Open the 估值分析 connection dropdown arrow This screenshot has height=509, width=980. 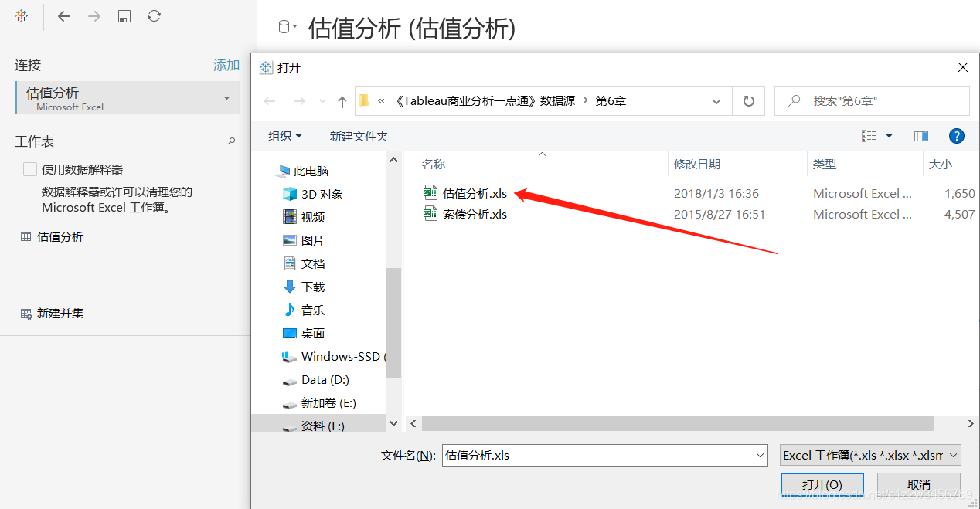click(x=226, y=98)
